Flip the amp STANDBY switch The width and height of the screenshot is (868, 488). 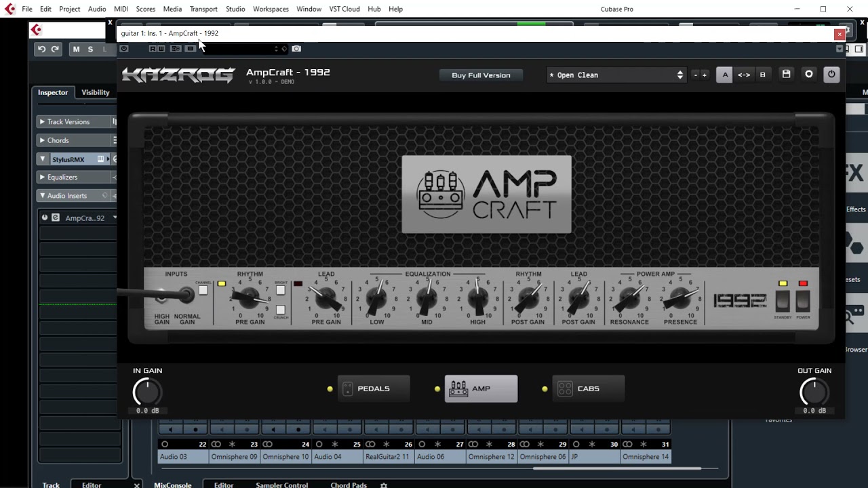[783, 301]
